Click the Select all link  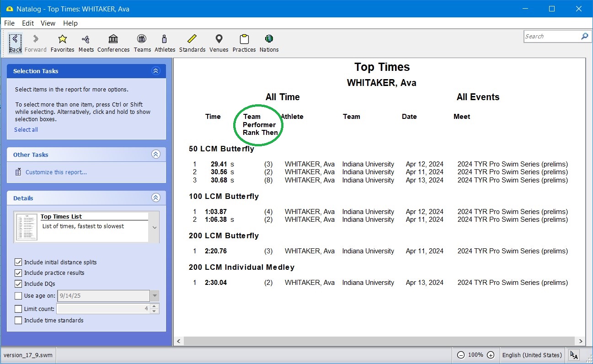pos(26,130)
